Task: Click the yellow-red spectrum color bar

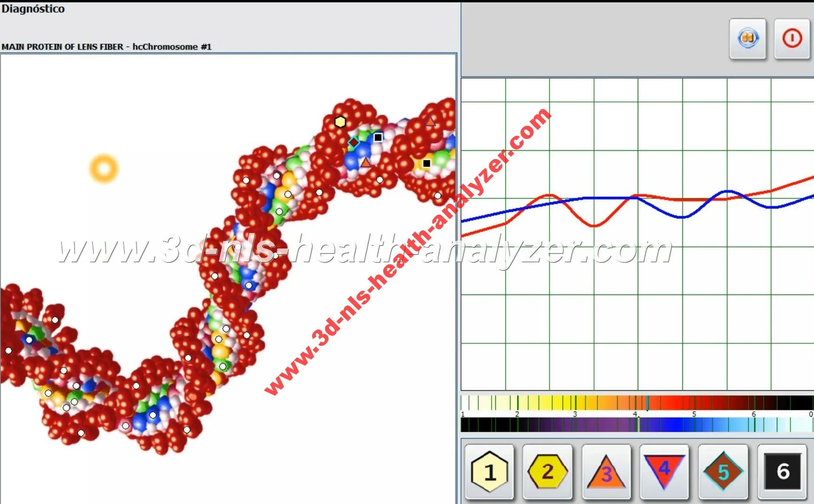Action: (x=637, y=403)
